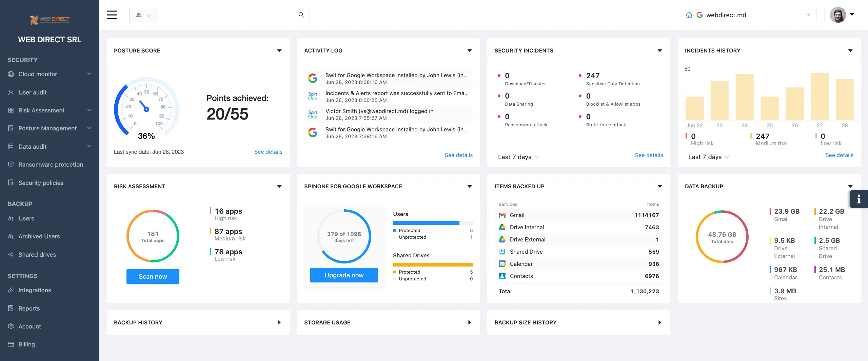
Task: Collapse the Posture Score widget
Action: 279,50
